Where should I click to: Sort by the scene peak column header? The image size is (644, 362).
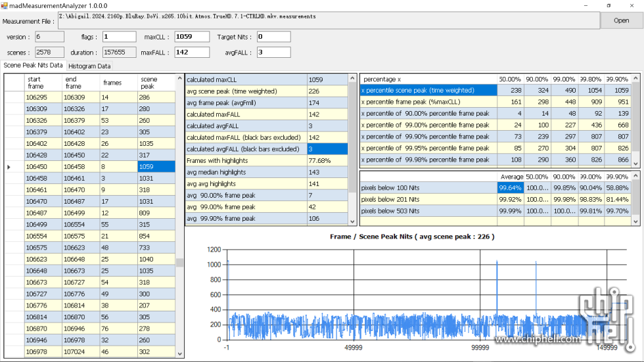pyautogui.click(x=156, y=83)
